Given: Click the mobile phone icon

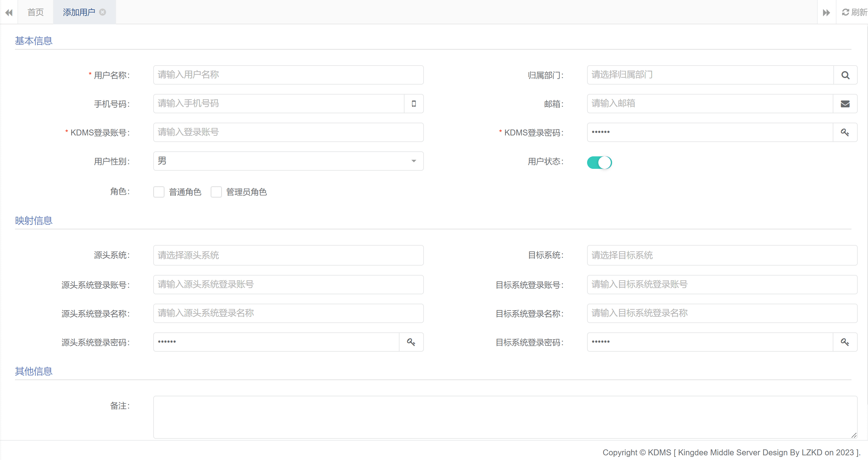Looking at the screenshot, I should [414, 104].
